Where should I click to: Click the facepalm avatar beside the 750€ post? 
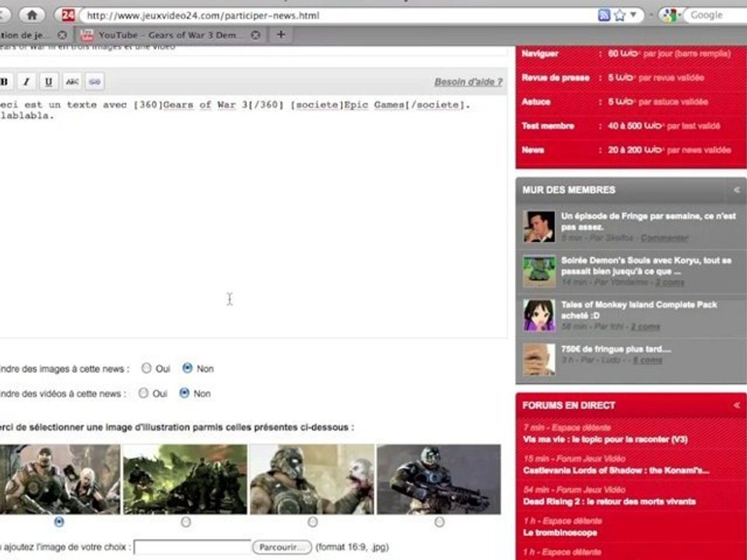[539, 359]
